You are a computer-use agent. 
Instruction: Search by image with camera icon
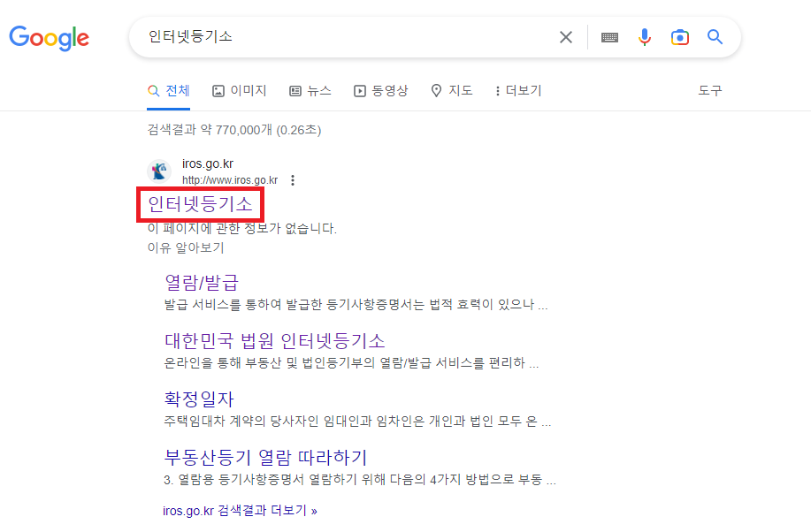coord(679,37)
